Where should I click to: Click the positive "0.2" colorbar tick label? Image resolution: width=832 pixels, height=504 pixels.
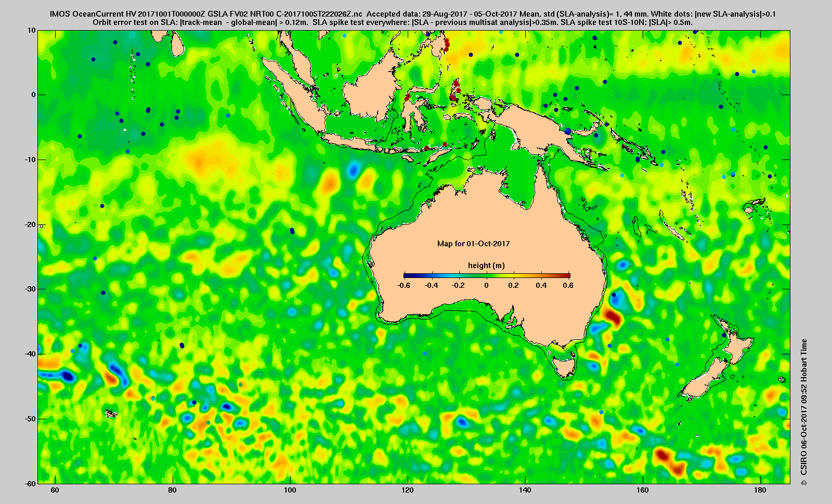click(x=514, y=285)
